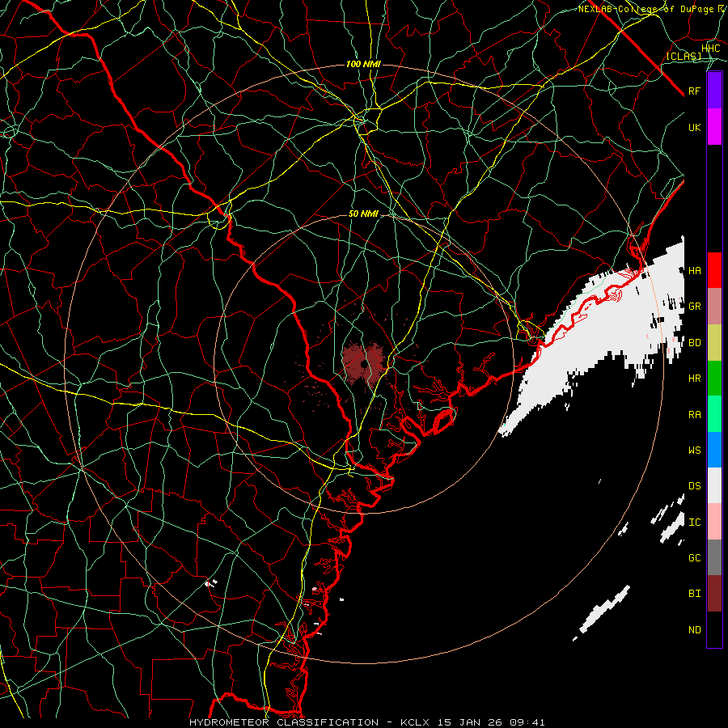This screenshot has height=728, width=728.
Task: Click the KCLX station identifier
Action: coord(415,722)
